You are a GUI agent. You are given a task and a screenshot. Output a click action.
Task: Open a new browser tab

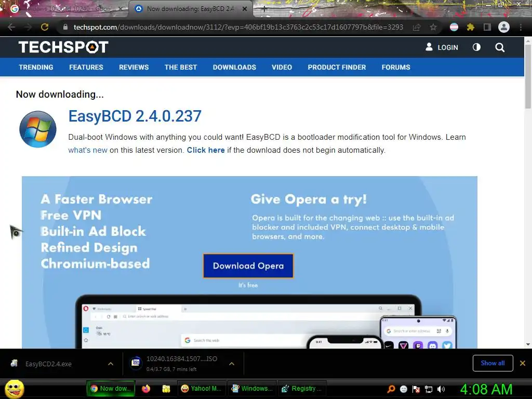(264, 9)
